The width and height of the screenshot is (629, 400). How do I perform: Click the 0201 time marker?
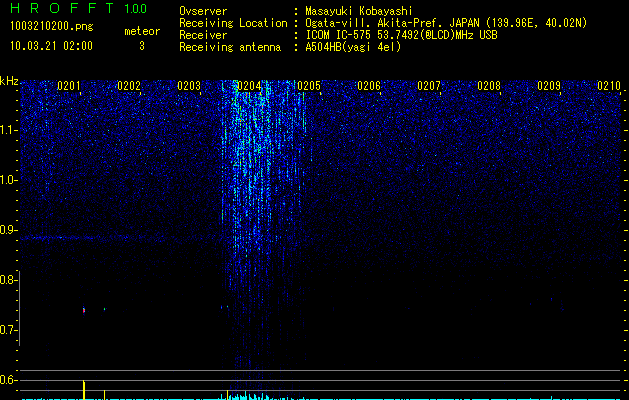coord(69,86)
